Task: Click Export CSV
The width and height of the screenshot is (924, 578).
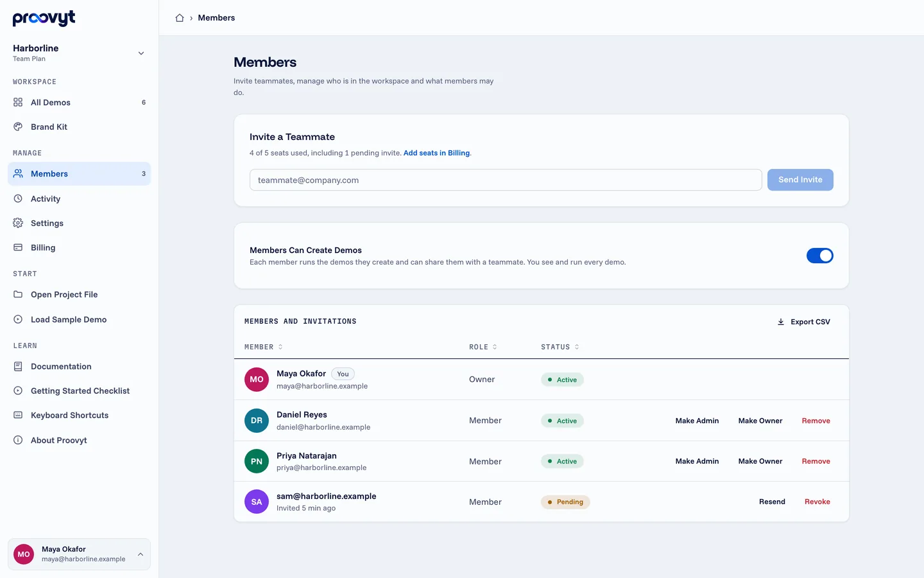Action: (x=803, y=322)
